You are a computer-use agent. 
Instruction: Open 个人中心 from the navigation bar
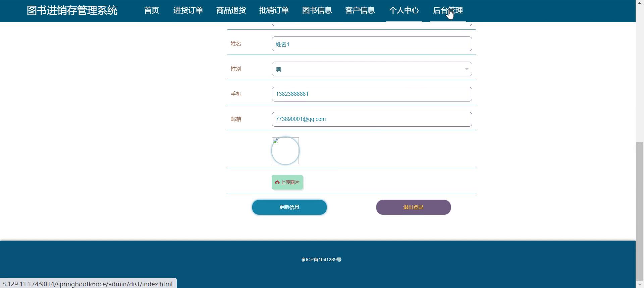404,11
